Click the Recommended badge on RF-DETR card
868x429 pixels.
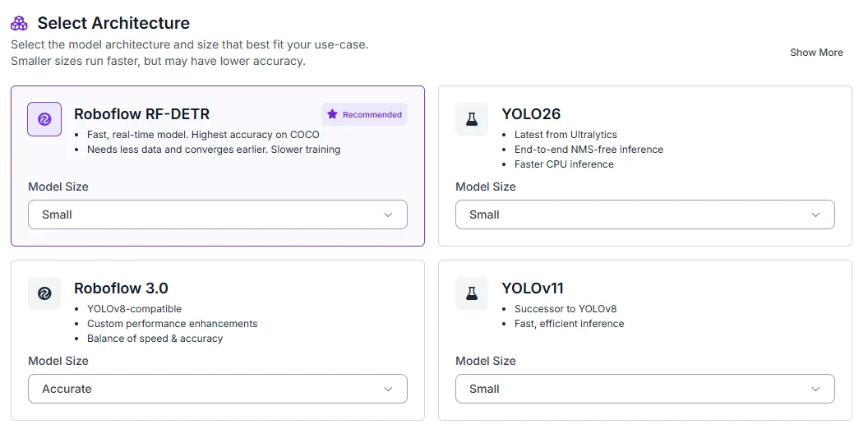[364, 114]
